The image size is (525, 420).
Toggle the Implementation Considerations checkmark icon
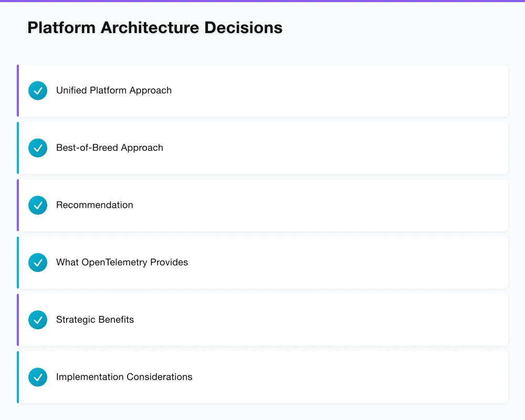(38, 377)
